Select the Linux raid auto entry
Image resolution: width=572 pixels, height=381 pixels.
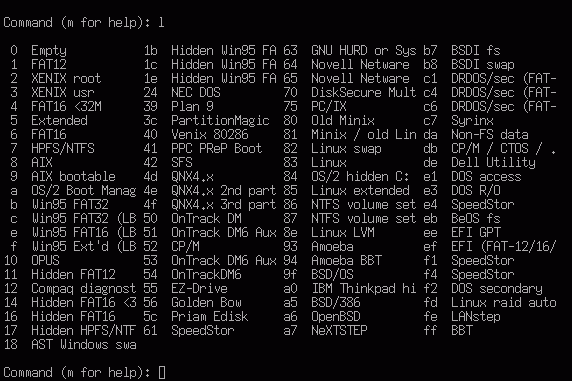(504, 303)
